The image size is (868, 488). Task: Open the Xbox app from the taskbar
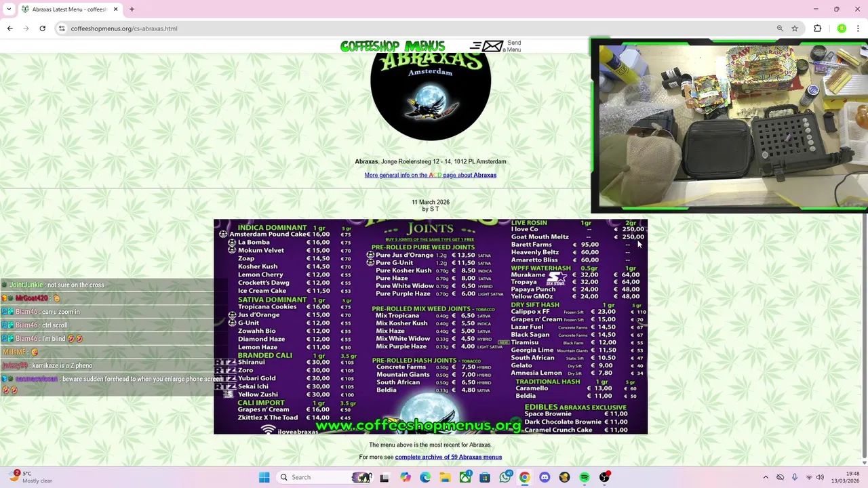tap(465, 477)
